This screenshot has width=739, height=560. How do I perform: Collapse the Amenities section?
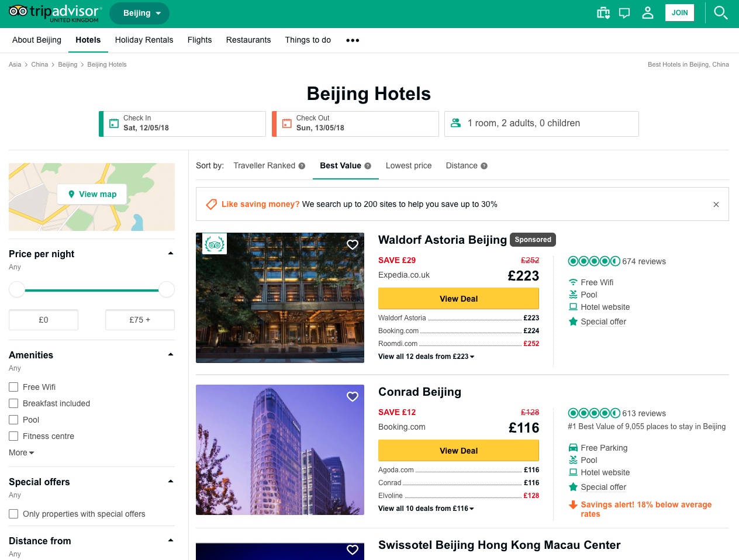click(x=171, y=355)
